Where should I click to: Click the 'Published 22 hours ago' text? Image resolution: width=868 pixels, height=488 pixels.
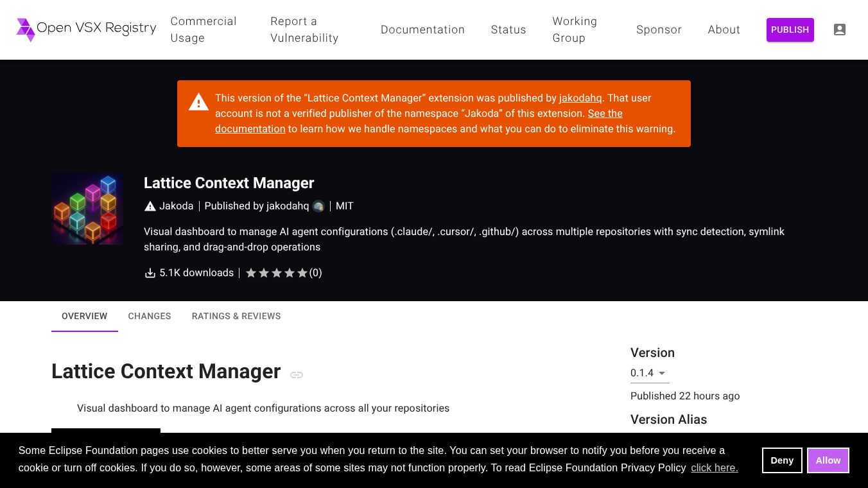(x=685, y=396)
